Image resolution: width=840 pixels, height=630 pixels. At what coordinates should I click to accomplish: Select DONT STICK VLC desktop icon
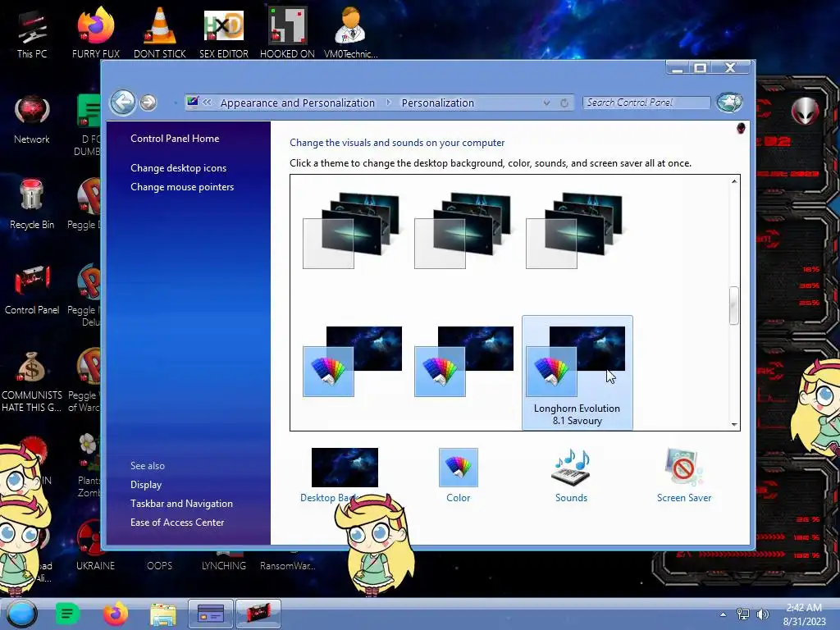160,33
